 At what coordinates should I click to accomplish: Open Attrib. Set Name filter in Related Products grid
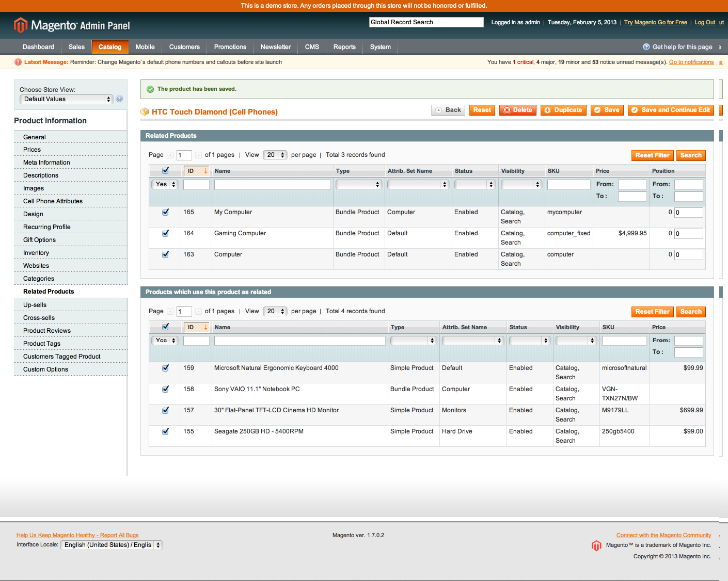418,184
